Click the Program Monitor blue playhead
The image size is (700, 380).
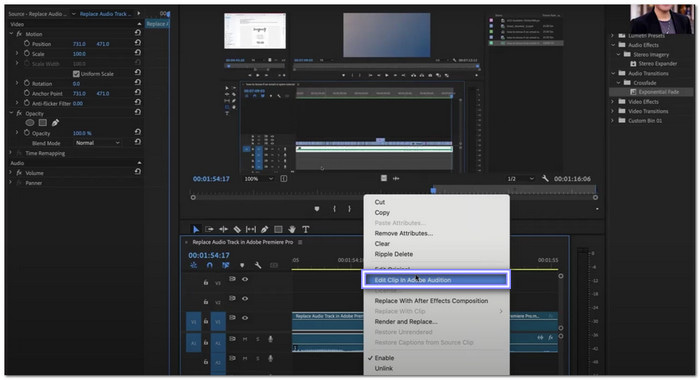(x=433, y=190)
